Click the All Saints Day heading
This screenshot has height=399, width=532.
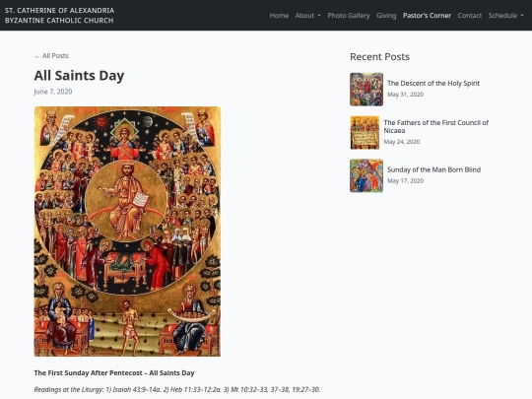79,75
